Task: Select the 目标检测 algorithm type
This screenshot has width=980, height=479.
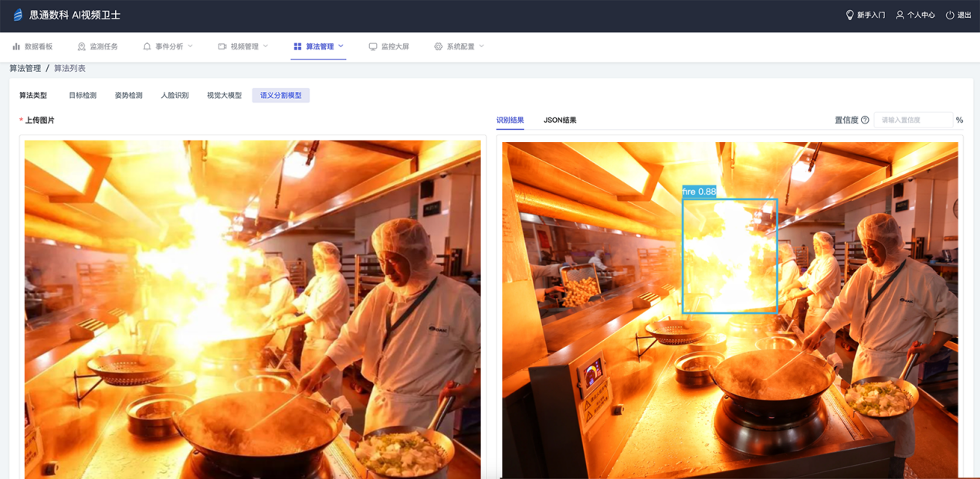Action: coord(83,96)
